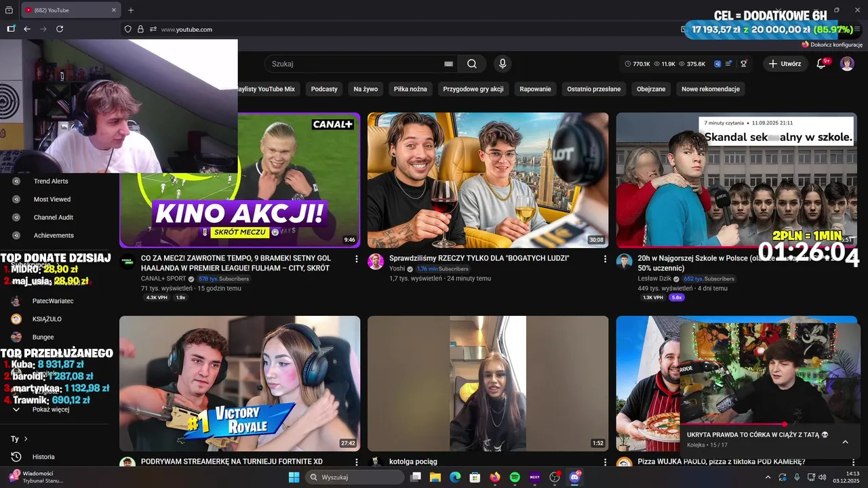Click the Windows taskbar Wyszukaj search box

(356, 477)
